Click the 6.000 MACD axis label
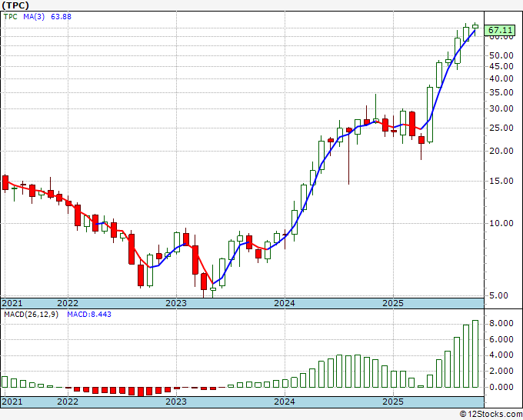523x420 pixels. coord(501,339)
